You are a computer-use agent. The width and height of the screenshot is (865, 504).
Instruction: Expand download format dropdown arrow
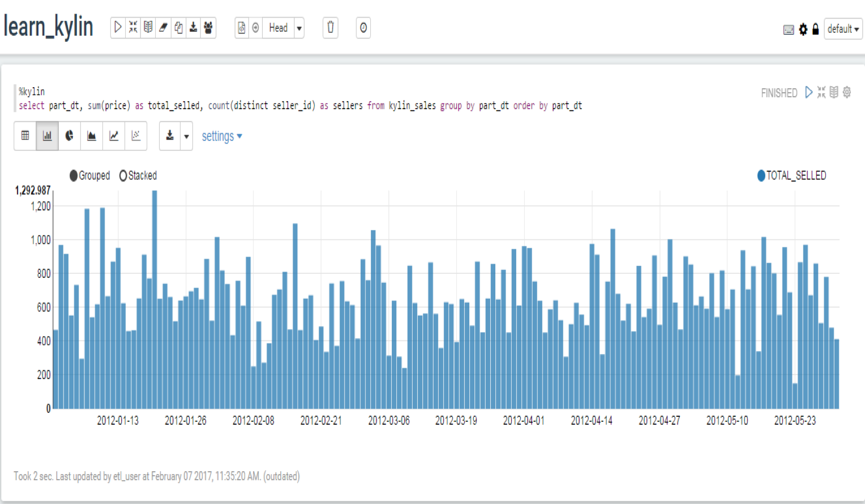[186, 136]
